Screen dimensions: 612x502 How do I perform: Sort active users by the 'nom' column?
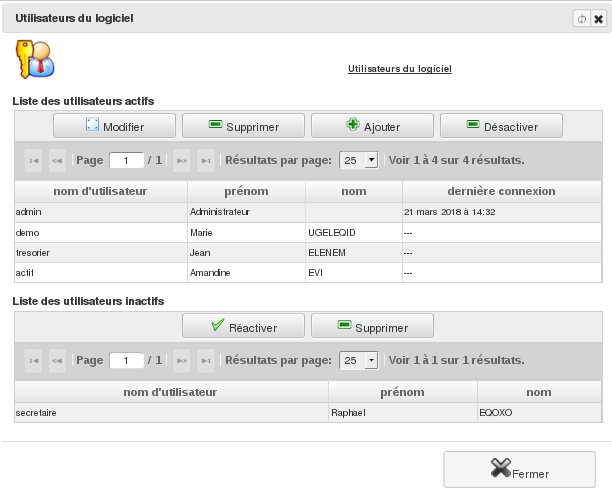pos(354,191)
